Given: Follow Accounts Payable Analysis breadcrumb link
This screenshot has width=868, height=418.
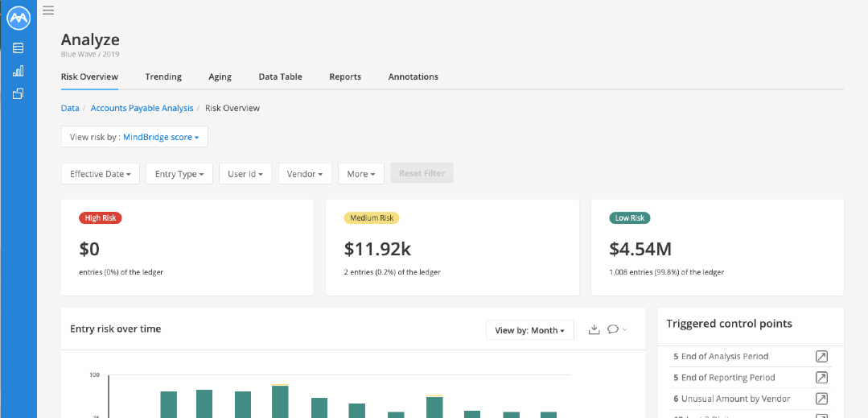Looking at the screenshot, I should pos(142,108).
